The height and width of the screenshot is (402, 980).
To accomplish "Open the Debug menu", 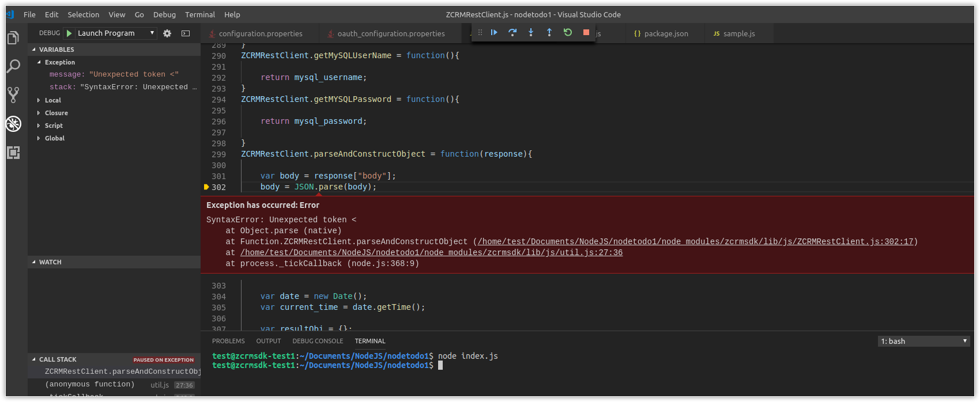I will coord(165,14).
